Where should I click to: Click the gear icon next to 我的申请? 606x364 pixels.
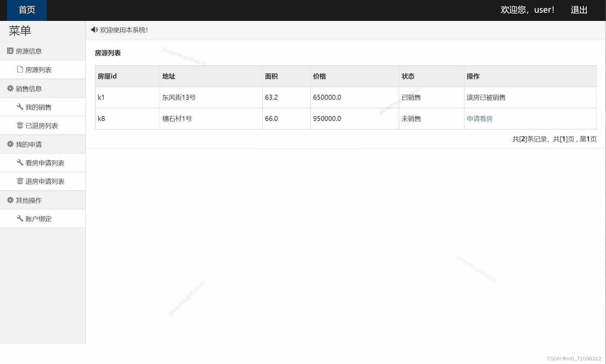(10, 144)
